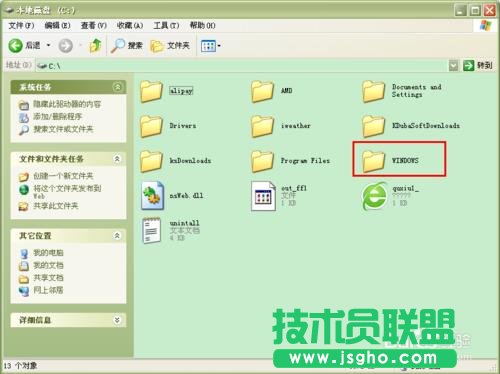Open the Views mode dropdown button
500x374 pixels.
click(x=211, y=46)
